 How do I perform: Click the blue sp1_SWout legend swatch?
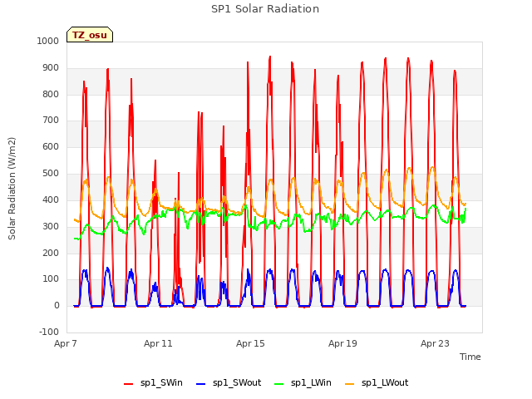[201, 384]
